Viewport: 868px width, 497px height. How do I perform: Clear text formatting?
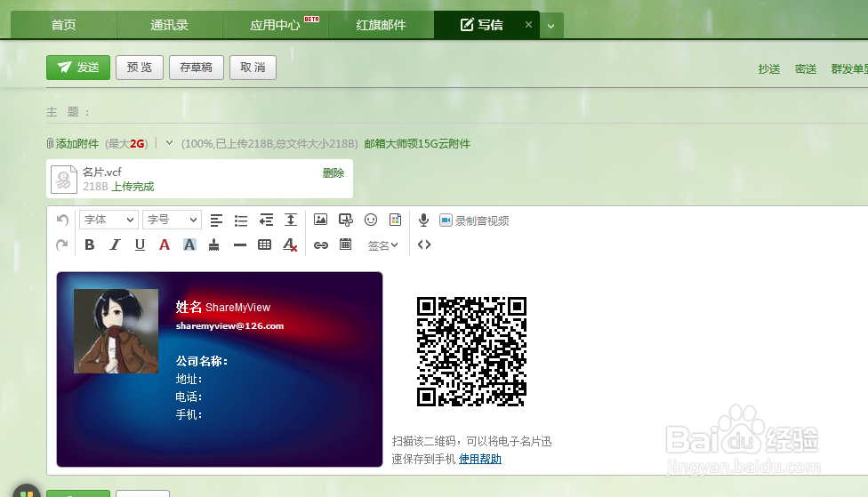click(x=290, y=244)
